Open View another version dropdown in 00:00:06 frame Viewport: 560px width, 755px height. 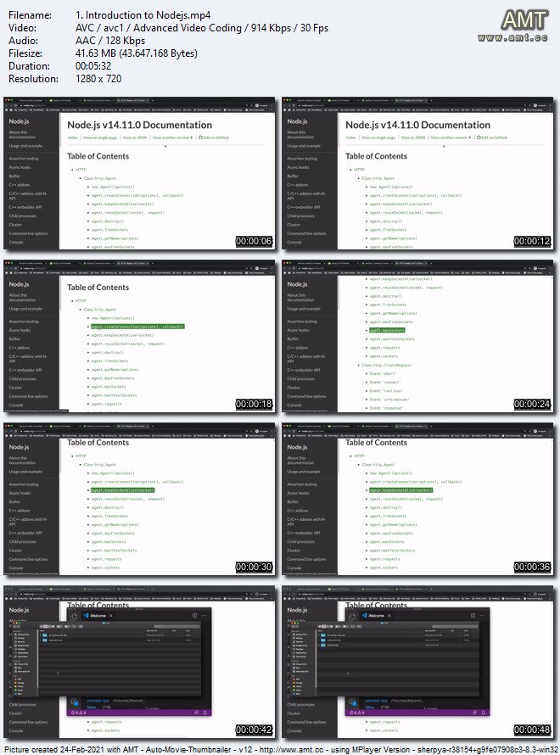pos(172,137)
